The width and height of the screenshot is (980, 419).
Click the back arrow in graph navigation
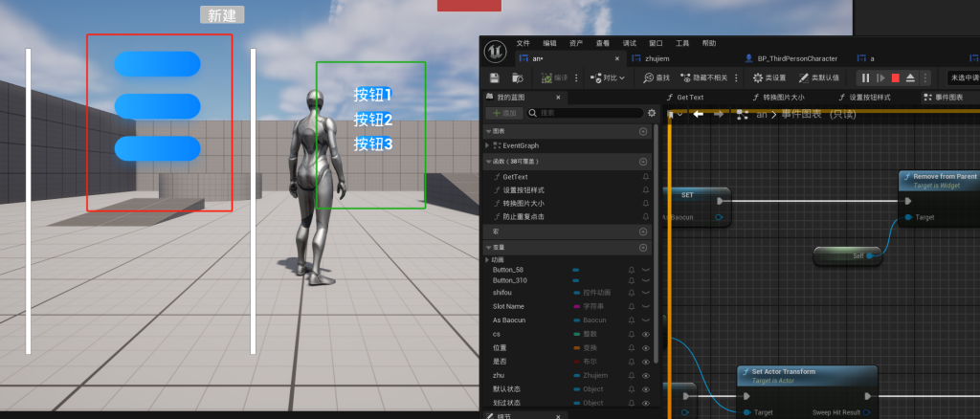699,114
